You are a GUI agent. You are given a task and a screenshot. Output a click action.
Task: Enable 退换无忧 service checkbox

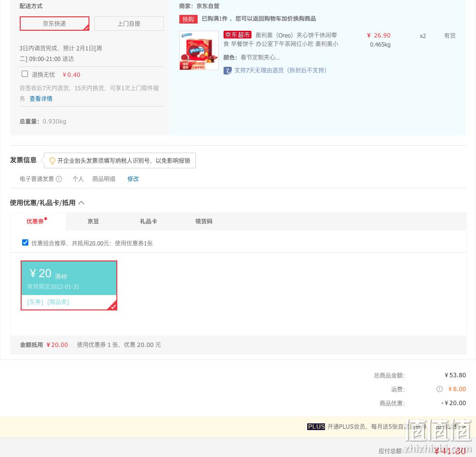pos(25,74)
